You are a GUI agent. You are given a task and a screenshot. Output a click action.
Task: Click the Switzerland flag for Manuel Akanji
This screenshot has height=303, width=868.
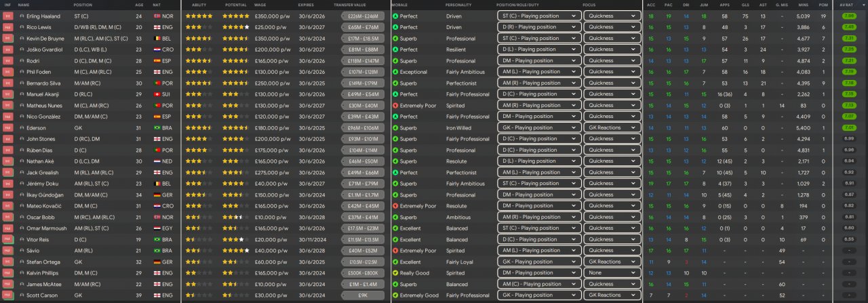(x=158, y=94)
